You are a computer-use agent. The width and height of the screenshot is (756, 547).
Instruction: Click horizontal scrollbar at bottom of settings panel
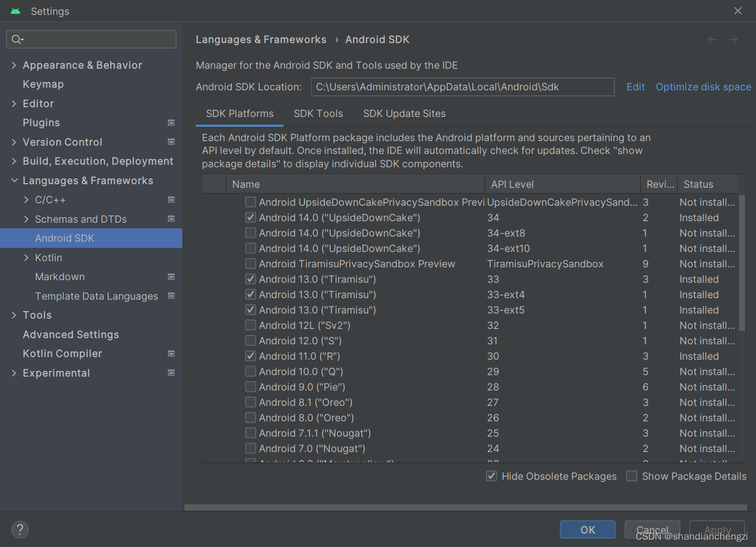[466, 507]
